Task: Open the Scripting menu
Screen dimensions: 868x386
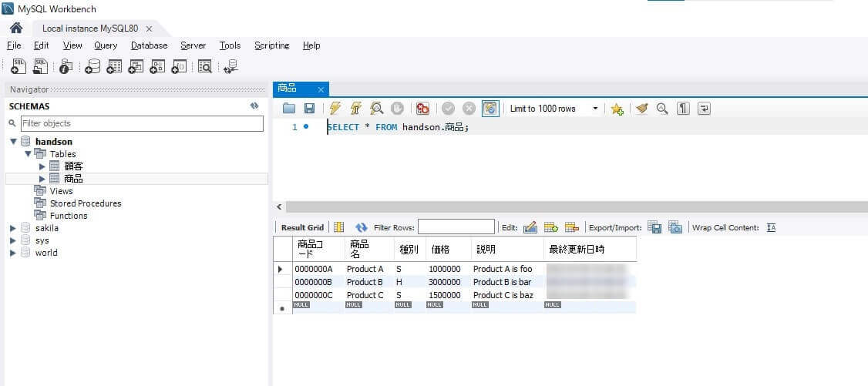Action: coord(272,45)
